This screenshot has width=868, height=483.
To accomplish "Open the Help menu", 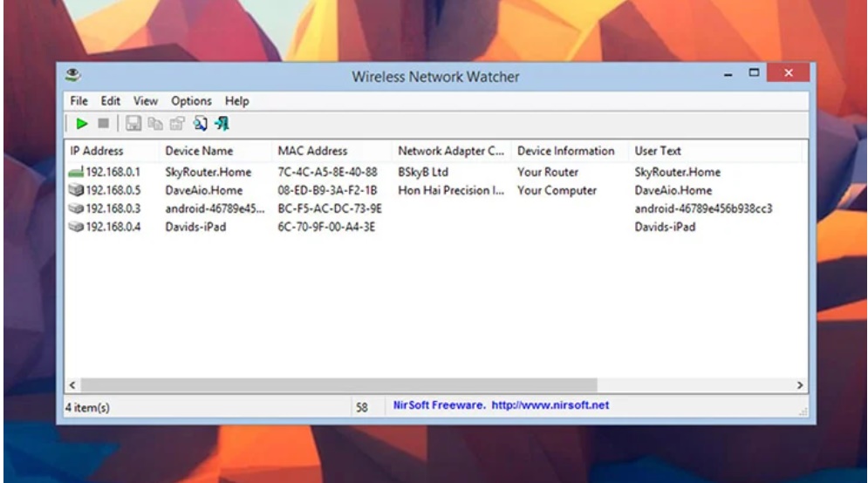I will pos(236,101).
